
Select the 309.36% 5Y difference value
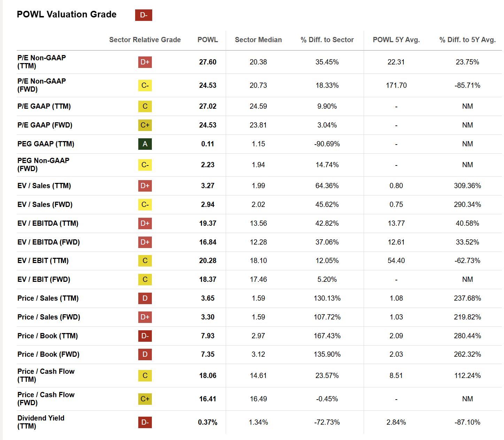[467, 186]
